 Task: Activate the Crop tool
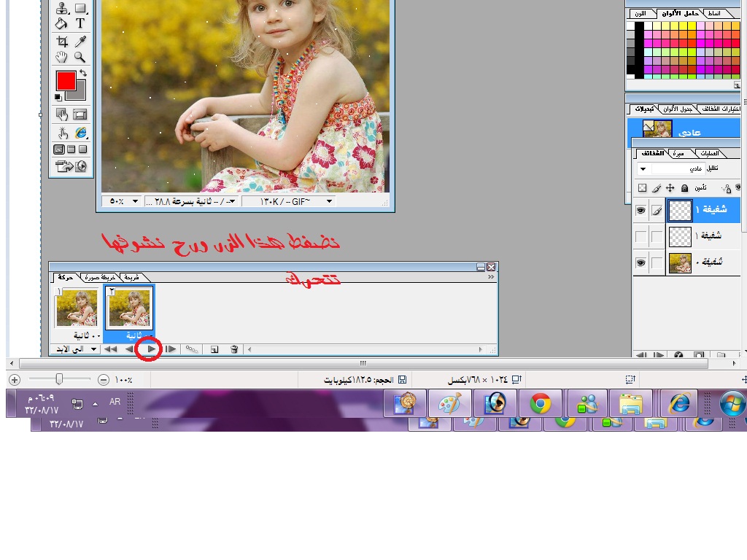62,42
